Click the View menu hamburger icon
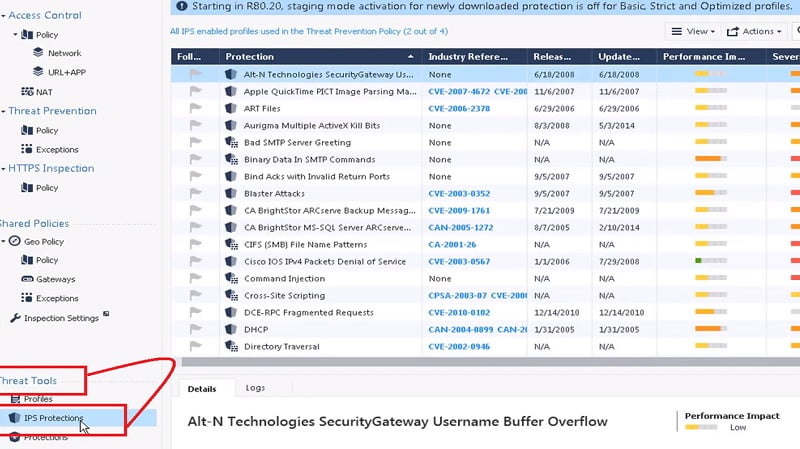 tap(677, 31)
